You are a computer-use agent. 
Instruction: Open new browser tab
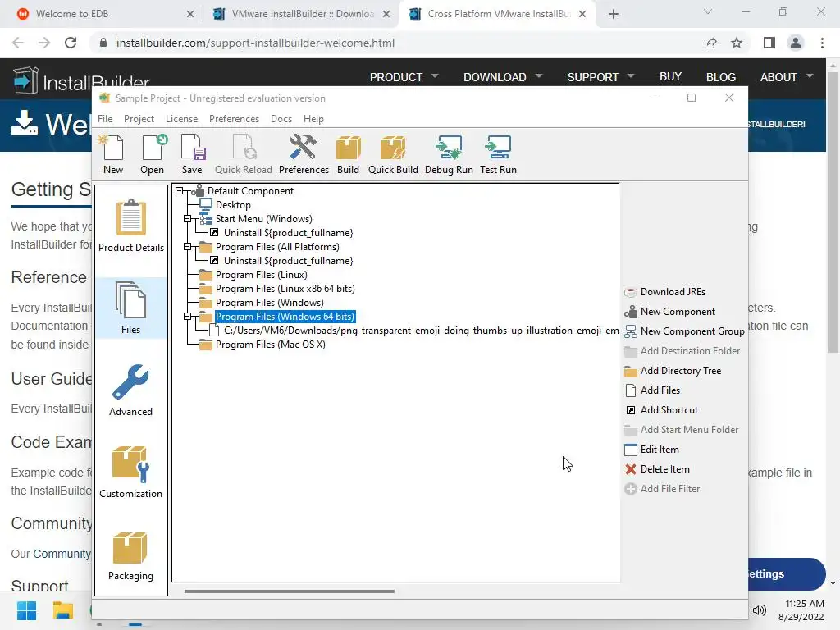tap(614, 14)
